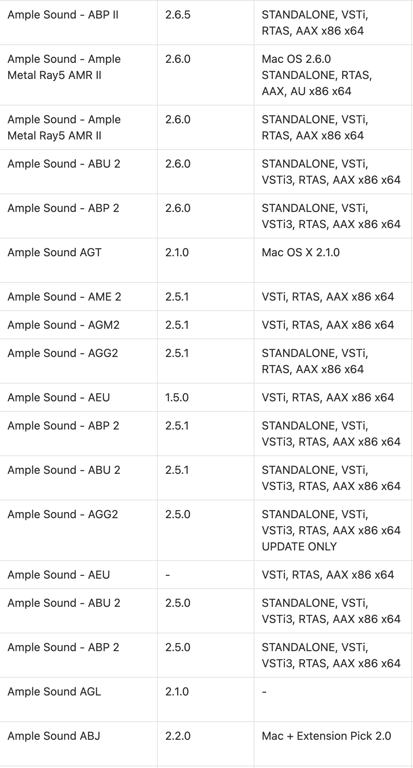This screenshot has width=413, height=768.
Task: Click the Mac OS 2.6.0 STANDALONE description cell
Action: (x=333, y=75)
